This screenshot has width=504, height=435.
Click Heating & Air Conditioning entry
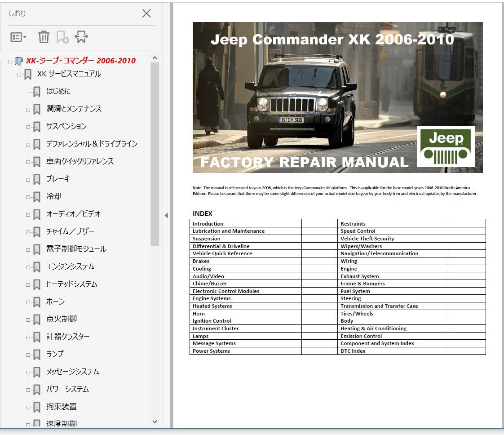point(373,328)
